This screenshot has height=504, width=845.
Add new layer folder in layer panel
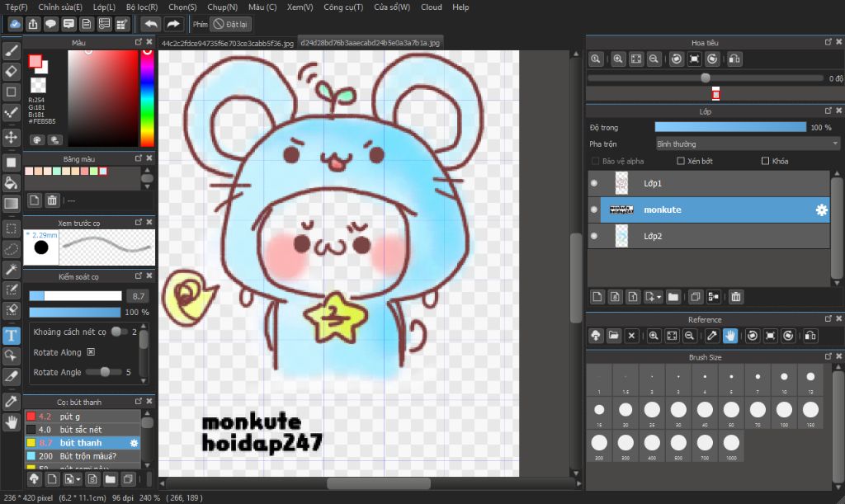pyautogui.click(x=673, y=297)
